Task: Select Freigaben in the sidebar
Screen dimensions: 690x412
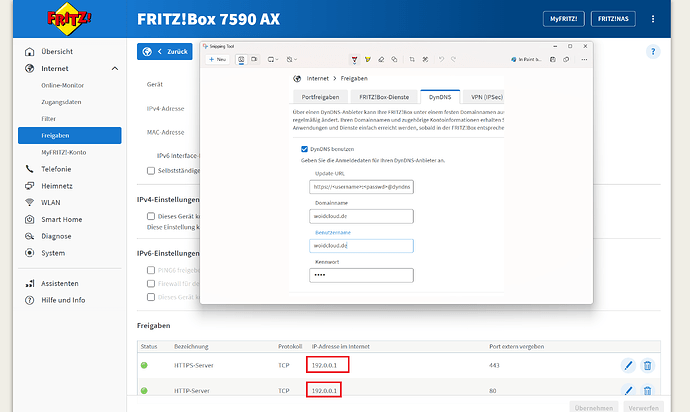Action: tap(70, 136)
